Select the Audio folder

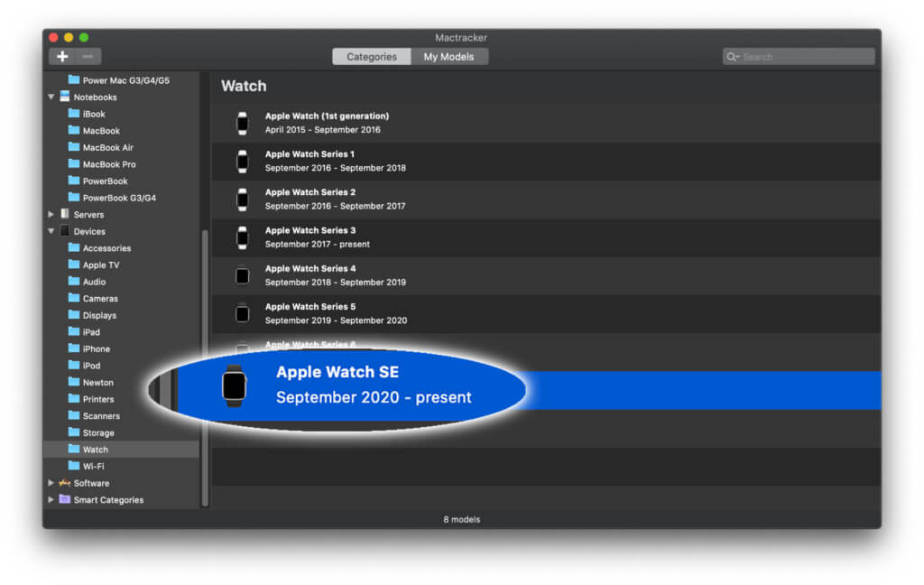(x=87, y=282)
